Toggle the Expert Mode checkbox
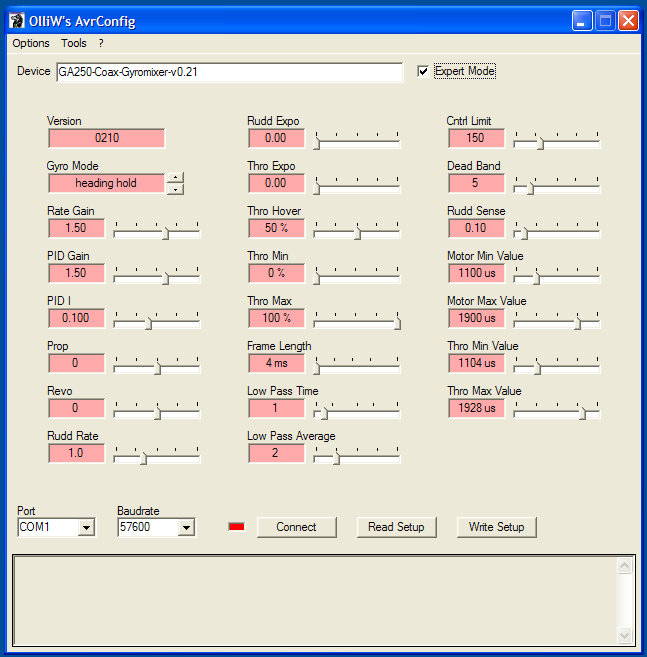 tap(423, 71)
